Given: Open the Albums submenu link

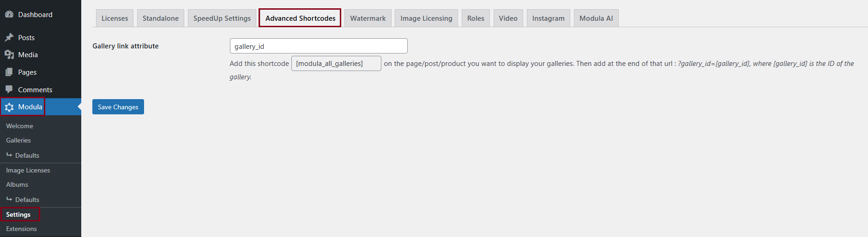Looking at the screenshot, I should pos(17,184).
